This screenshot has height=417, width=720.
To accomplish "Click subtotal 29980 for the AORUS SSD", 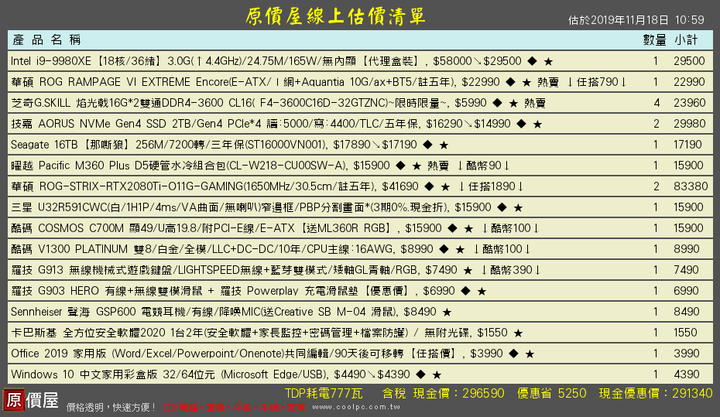I will click(689, 124).
